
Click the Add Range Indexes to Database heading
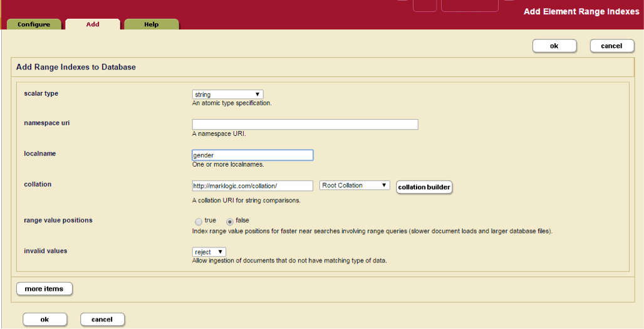[76, 67]
